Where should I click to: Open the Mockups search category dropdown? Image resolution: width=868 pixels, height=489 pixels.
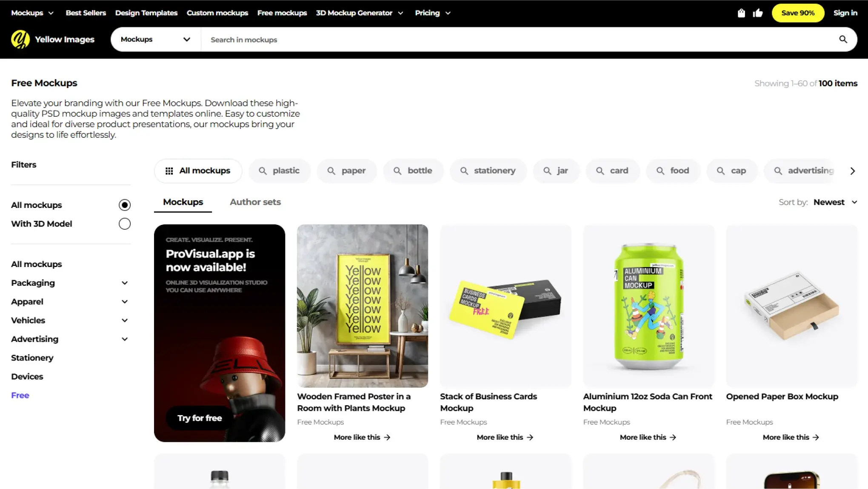155,40
